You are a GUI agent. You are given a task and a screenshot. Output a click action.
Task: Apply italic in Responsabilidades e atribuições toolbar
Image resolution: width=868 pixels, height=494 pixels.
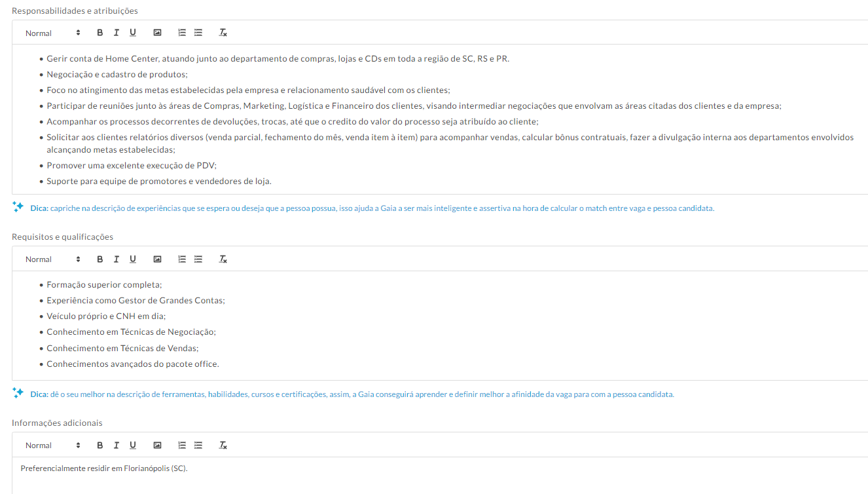coord(117,33)
